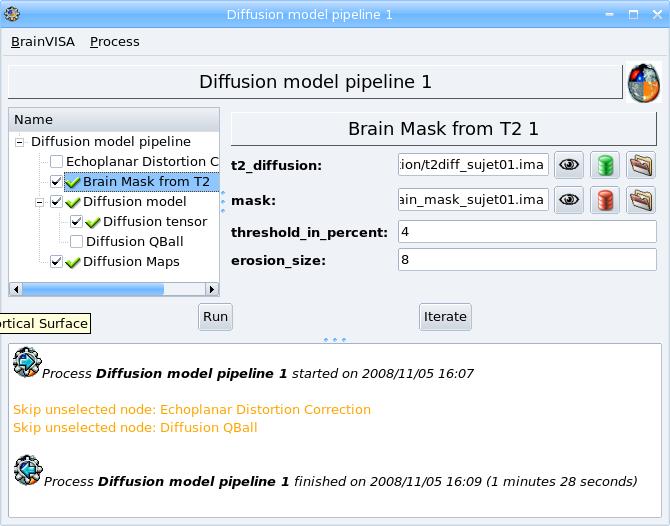Click the Iterate button
The width and height of the screenshot is (670, 526).
[445, 317]
